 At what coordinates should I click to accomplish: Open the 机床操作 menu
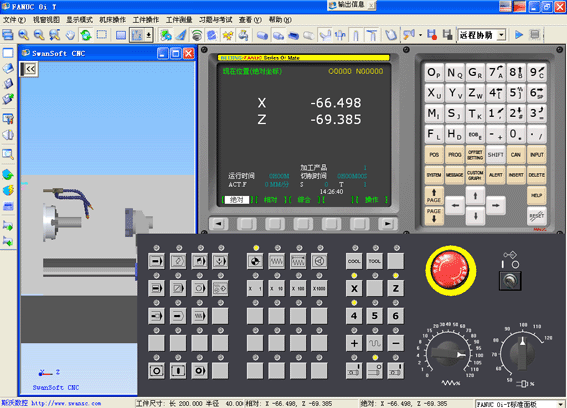pos(112,20)
